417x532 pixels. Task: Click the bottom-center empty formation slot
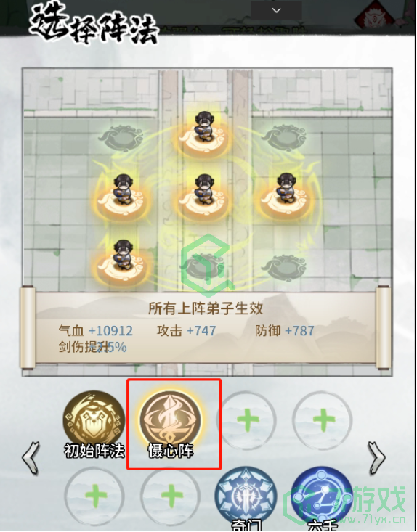[x=203, y=267]
